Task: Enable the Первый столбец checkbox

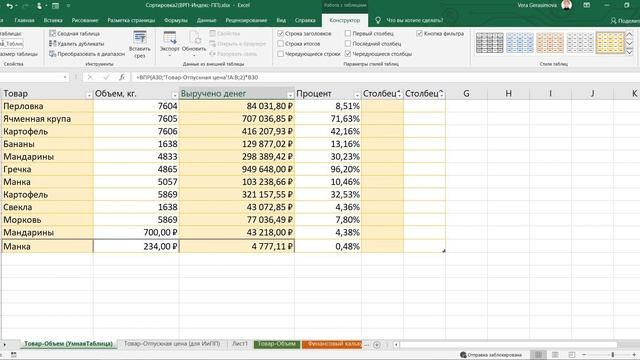Action: (348, 33)
